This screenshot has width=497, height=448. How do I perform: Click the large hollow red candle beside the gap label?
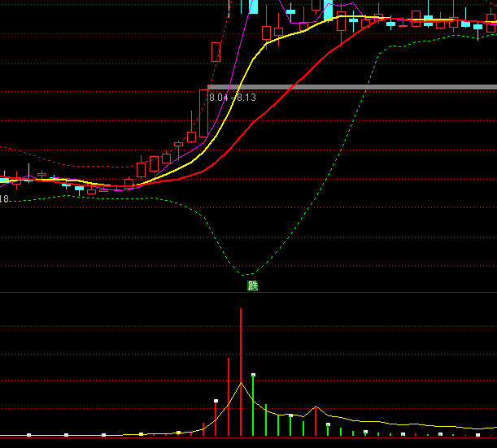[203, 112]
